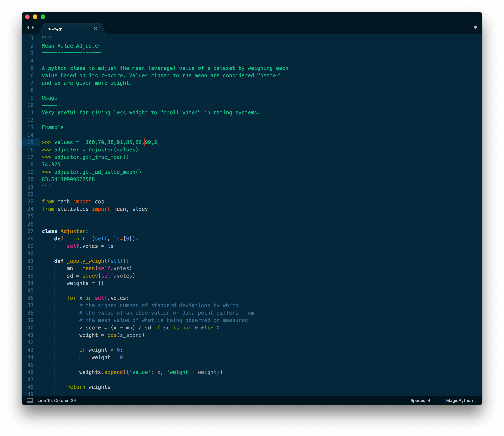Open the Spaces: 4 indentation menu
This screenshot has height=436, width=504.
(x=420, y=400)
